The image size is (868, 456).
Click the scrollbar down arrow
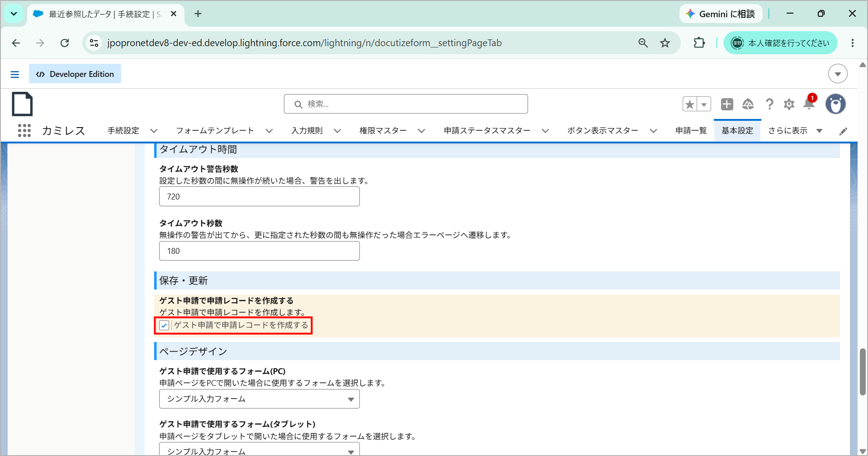click(x=863, y=451)
